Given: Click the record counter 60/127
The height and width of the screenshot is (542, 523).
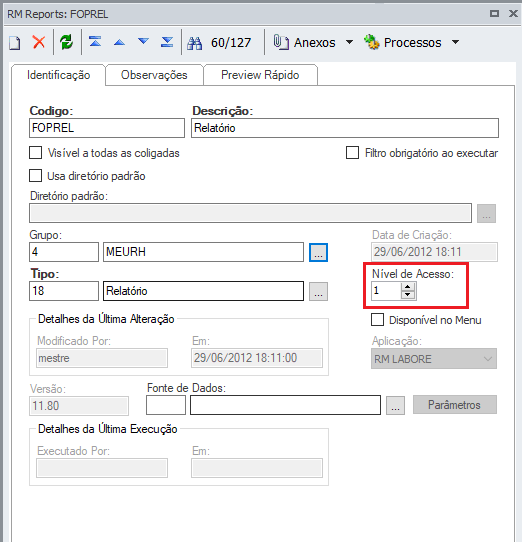Looking at the screenshot, I should click(x=231, y=43).
